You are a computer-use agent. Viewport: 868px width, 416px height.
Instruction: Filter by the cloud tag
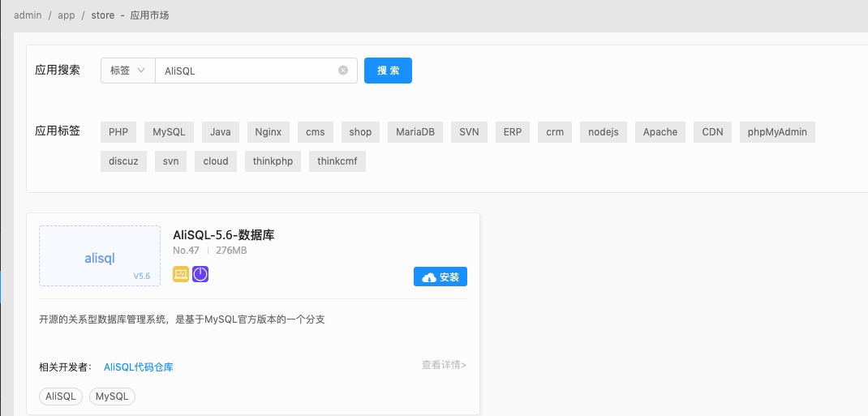[216, 161]
